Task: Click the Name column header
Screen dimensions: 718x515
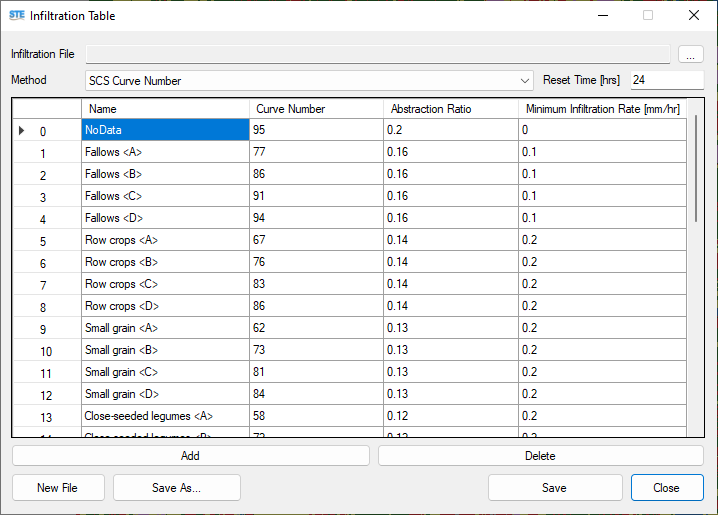Action: coord(165,109)
